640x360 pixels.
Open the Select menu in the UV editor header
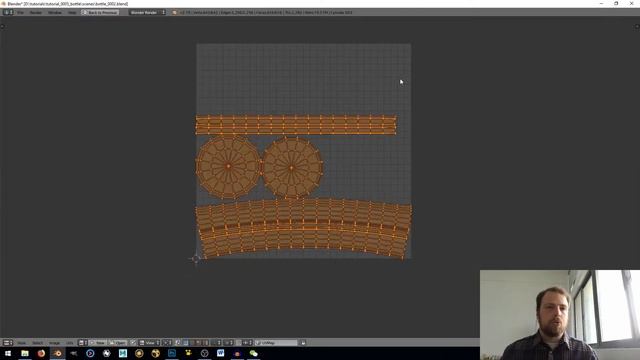click(x=38, y=343)
